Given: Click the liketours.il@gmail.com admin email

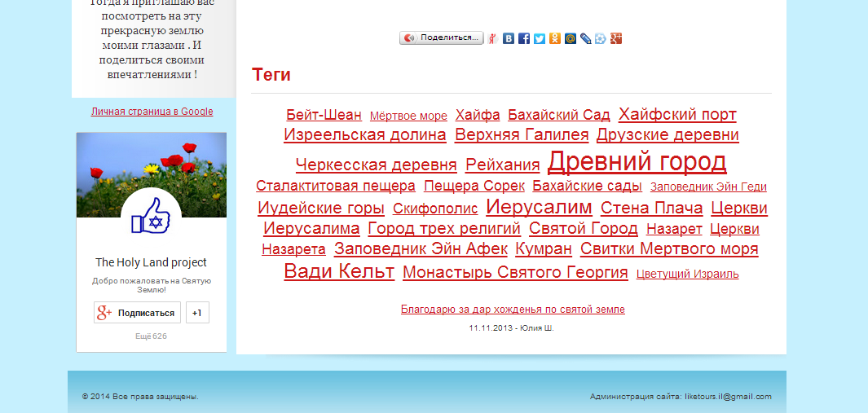Looking at the screenshot, I should [x=728, y=397].
